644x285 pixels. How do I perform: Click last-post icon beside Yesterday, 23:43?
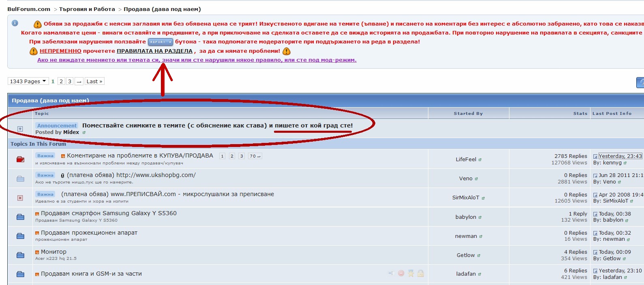[x=595, y=156]
